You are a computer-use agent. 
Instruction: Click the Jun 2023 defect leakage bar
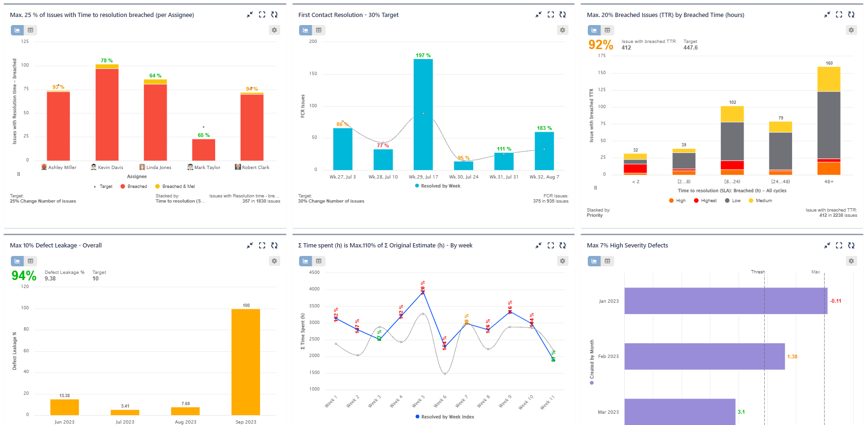[x=65, y=408]
